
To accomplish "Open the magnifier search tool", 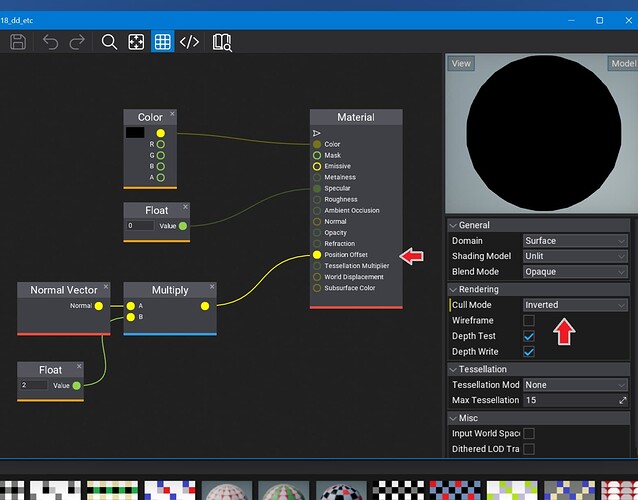I will (x=110, y=42).
